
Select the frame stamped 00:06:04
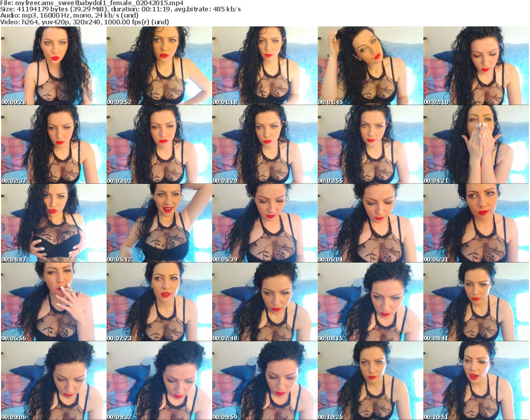(x=370, y=223)
